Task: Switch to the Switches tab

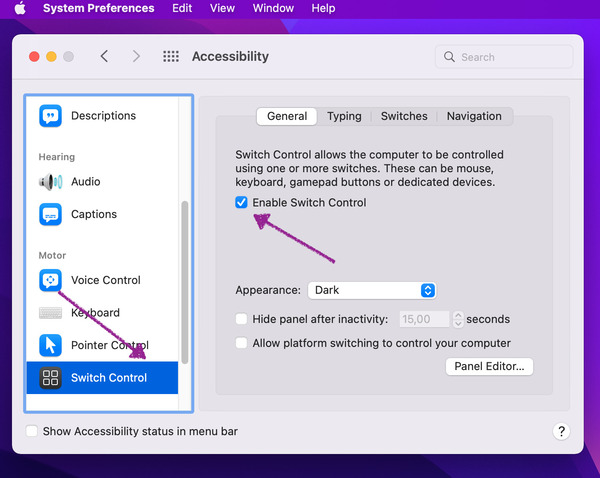Action: pos(404,116)
